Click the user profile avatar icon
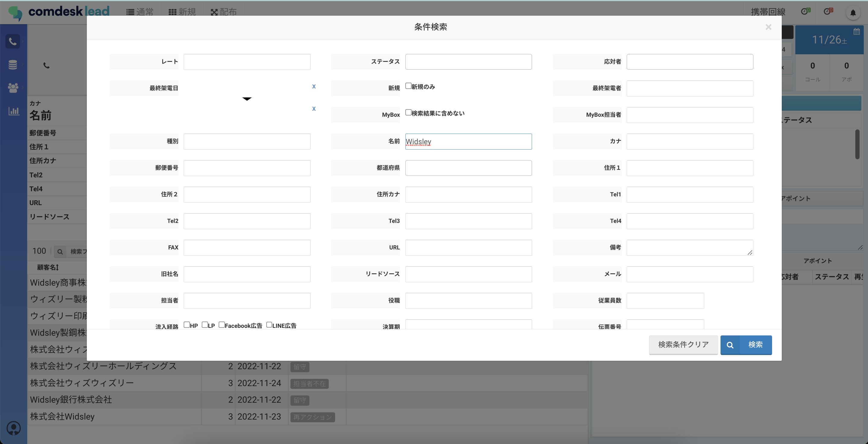Image resolution: width=868 pixels, height=444 pixels. click(x=14, y=428)
